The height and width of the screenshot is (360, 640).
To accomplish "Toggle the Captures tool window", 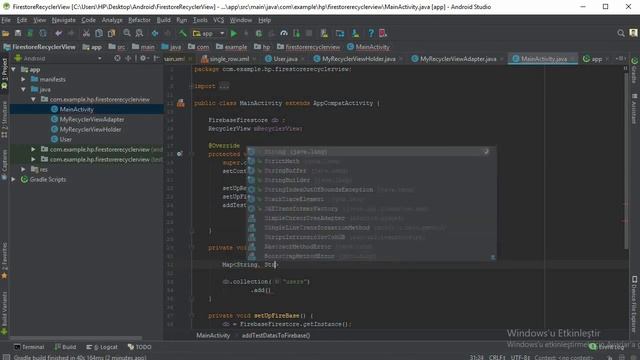I will pyautogui.click(x=4, y=164).
